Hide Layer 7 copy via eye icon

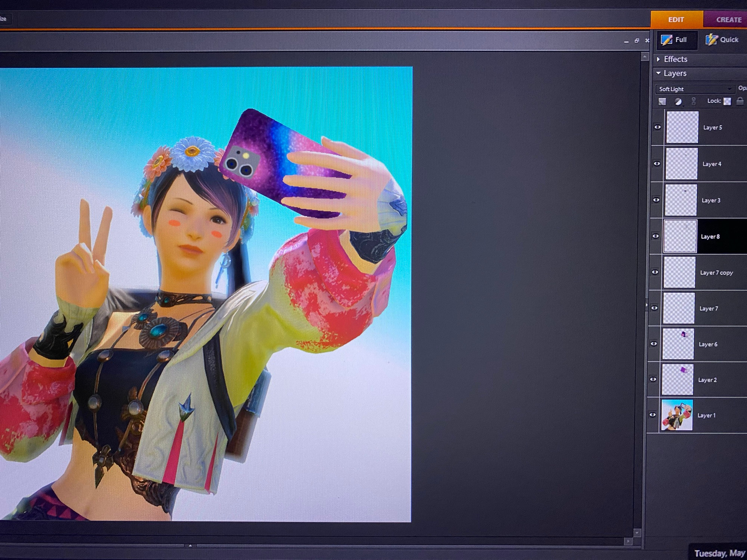655,272
